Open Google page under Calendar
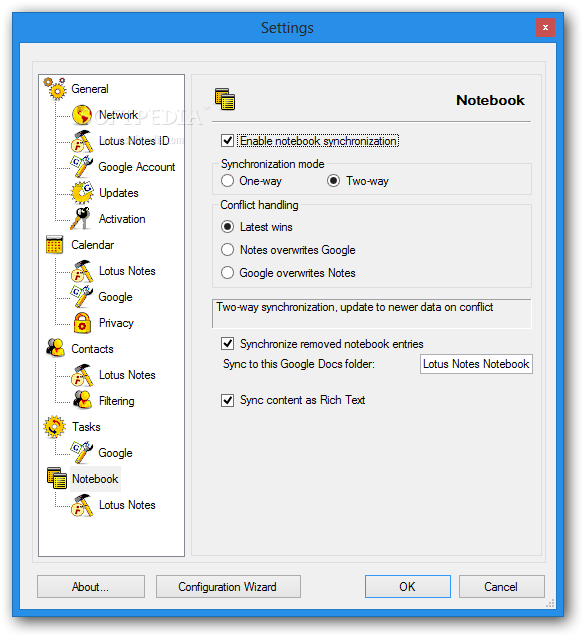Screen dimensions: 584x637 point(115,297)
